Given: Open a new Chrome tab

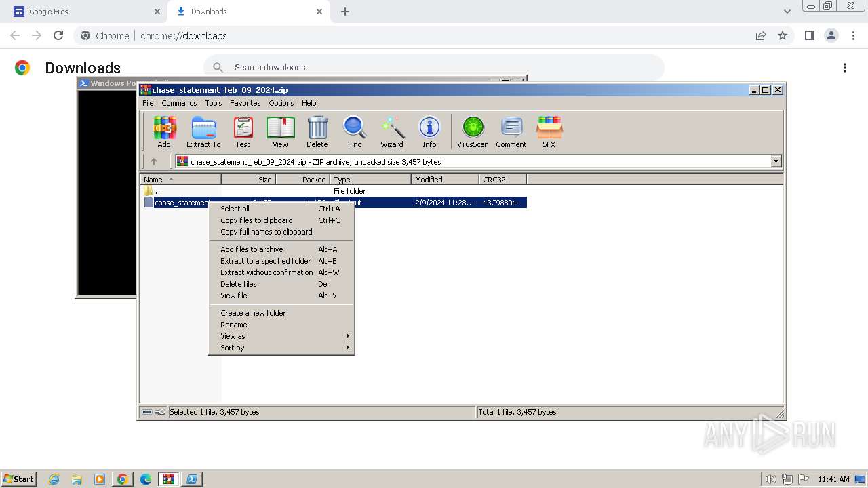Looking at the screenshot, I should [x=345, y=12].
